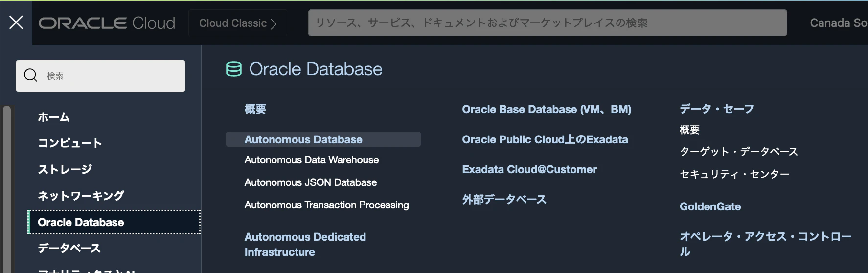Image resolution: width=868 pixels, height=273 pixels.
Task: Open Autonomous Data Warehouse
Action: point(312,160)
